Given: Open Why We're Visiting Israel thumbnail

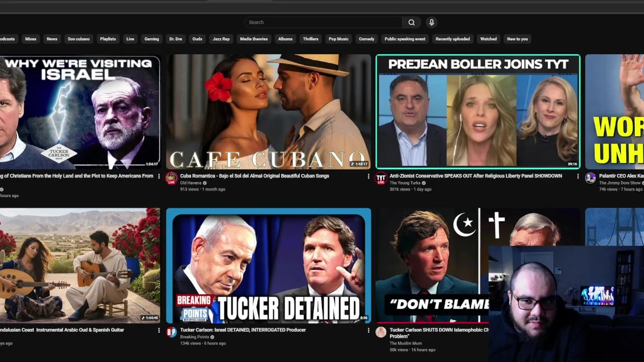Looking at the screenshot, I should [80, 112].
